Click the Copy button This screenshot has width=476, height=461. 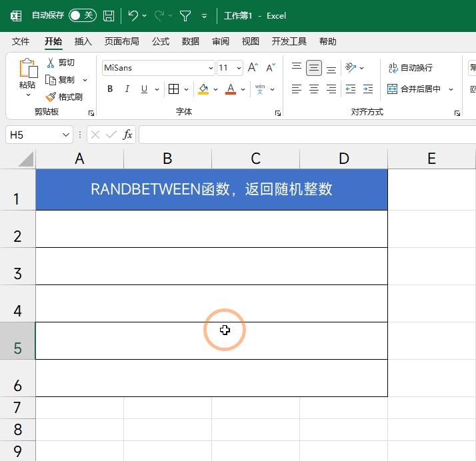point(60,80)
